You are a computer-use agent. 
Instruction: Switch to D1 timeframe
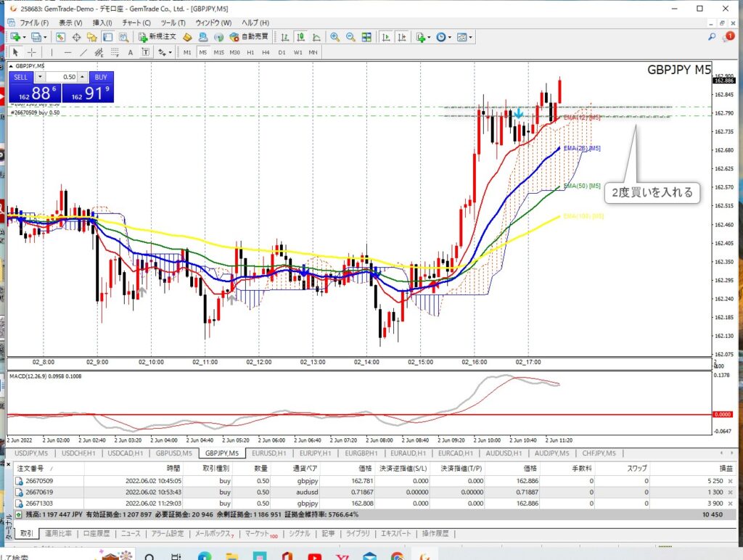(x=282, y=52)
